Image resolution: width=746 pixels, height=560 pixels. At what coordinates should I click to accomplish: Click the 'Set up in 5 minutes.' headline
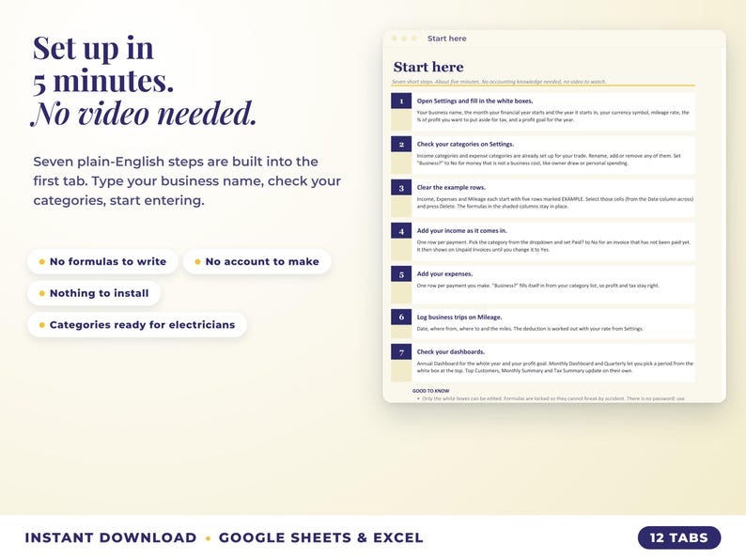tap(102, 64)
